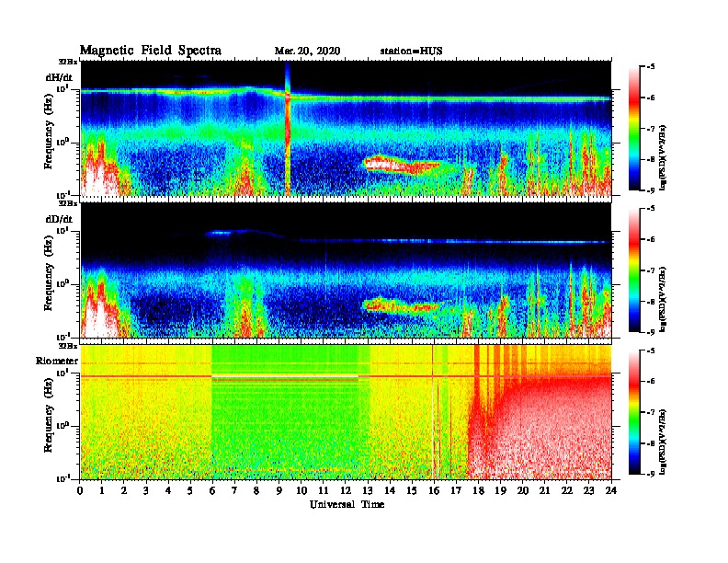Click the hour tick label "15" on the time axis
This screenshot has width=728, height=563.
tap(412, 490)
